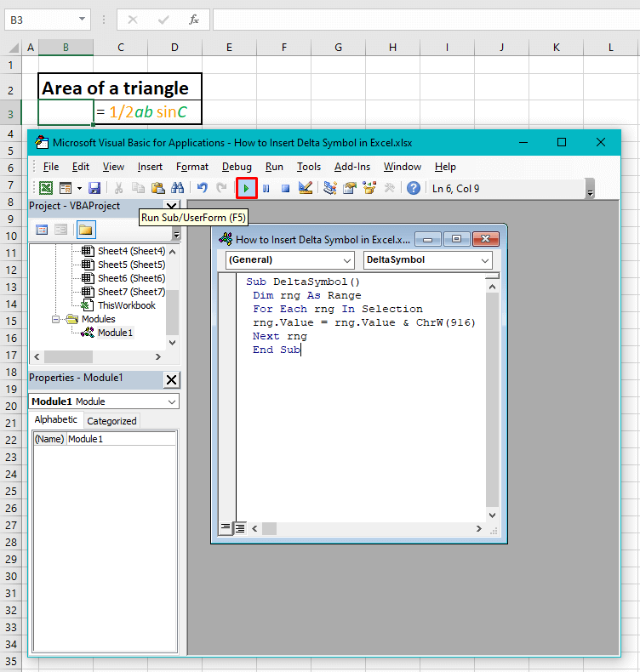Collapse the Modules folder in project tree
640x672 pixels.
tap(56, 319)
